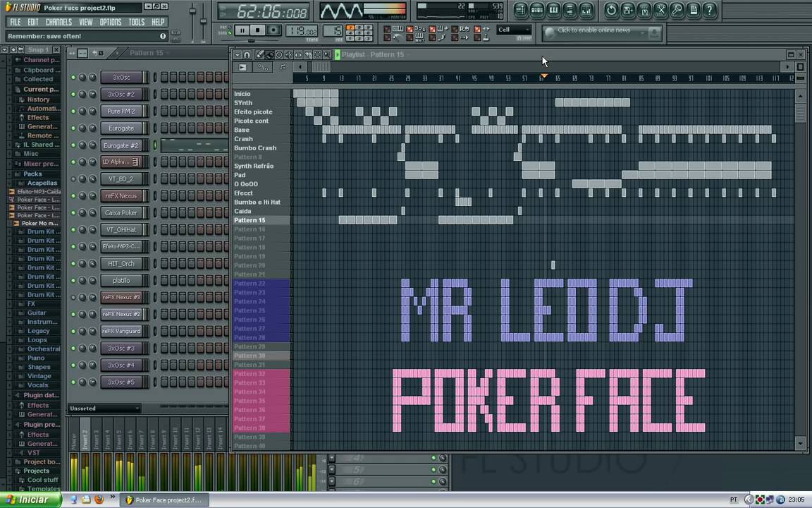The width and height of the screenshot is (812, 508).
Task: Open the Playlist options menu arrow
Action: point(237,54)
